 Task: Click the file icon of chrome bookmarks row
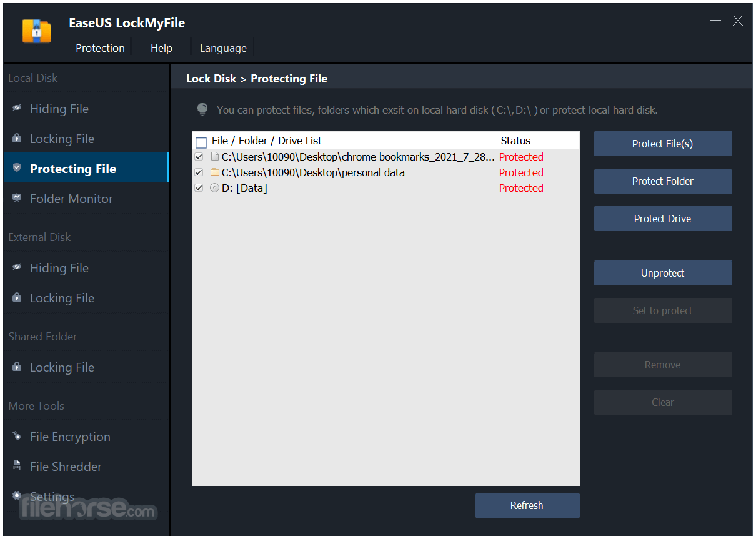tap(215, 156)
